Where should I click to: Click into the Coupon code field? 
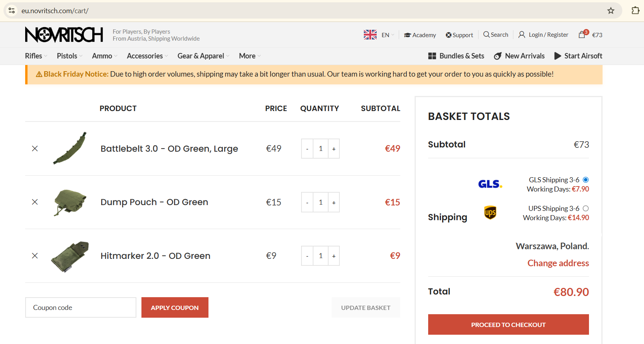click(81, 308)
